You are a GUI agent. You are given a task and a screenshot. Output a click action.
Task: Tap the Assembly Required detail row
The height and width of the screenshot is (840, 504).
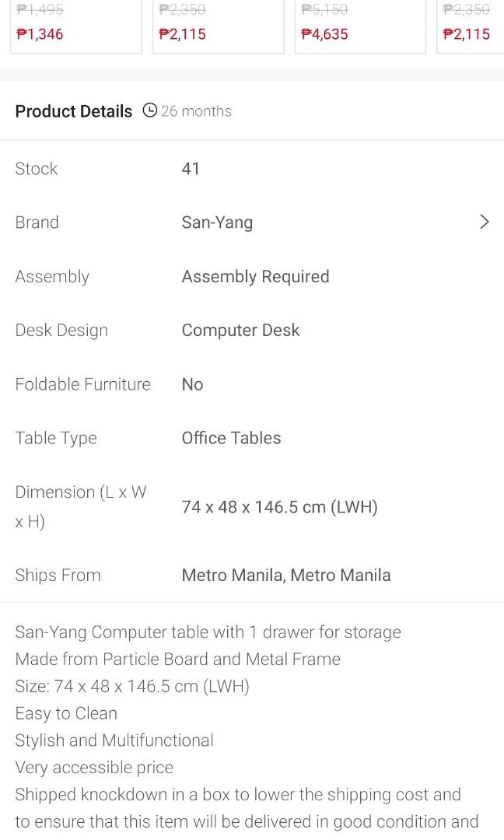[255, 276]
